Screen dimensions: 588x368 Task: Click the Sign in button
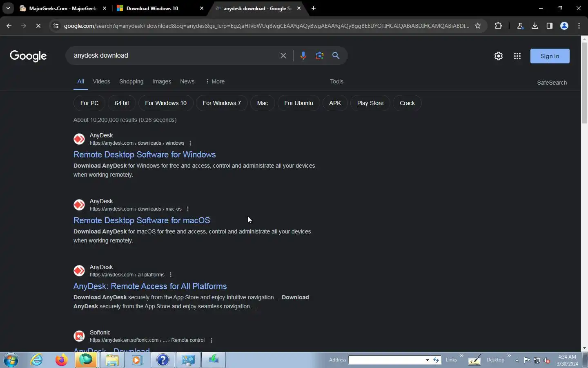(x=550, y=56)
